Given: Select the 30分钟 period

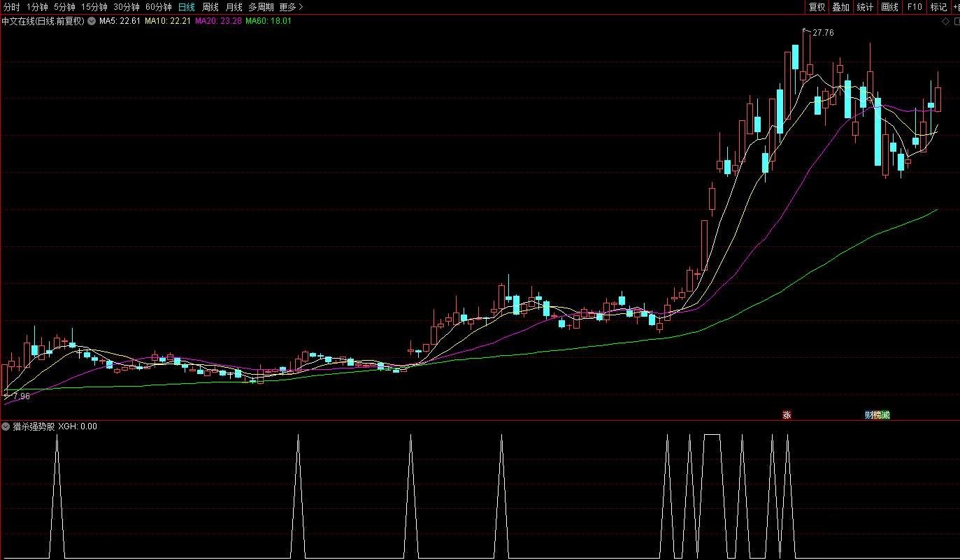Looking at the screenshot, I should (x=127, y=7).
